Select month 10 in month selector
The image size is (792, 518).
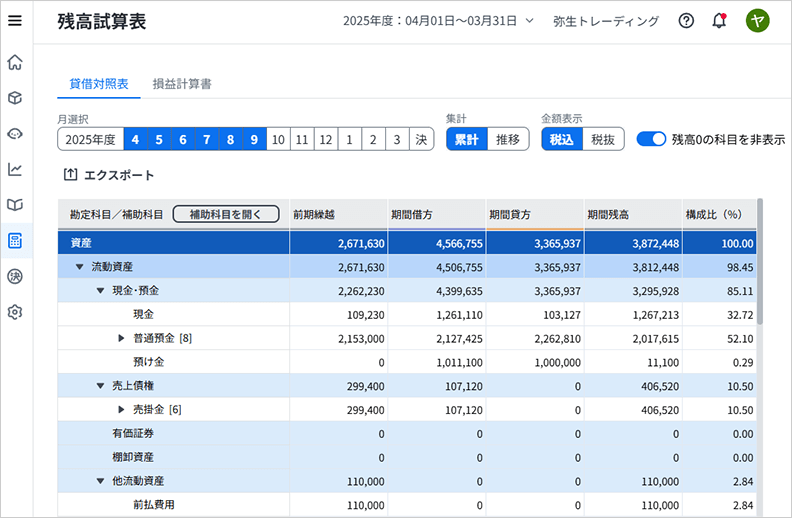278,140
